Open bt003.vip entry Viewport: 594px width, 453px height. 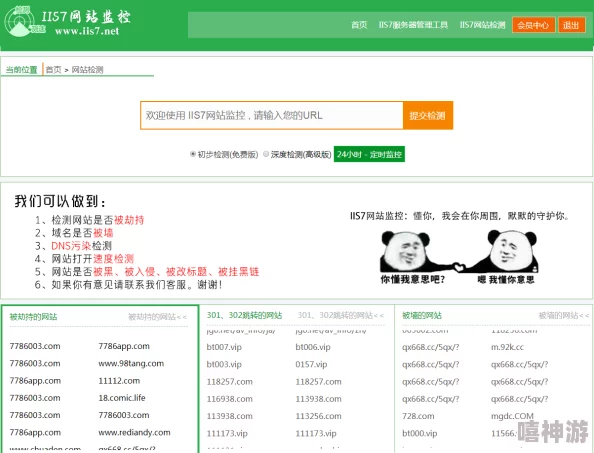tap(224, 364)
